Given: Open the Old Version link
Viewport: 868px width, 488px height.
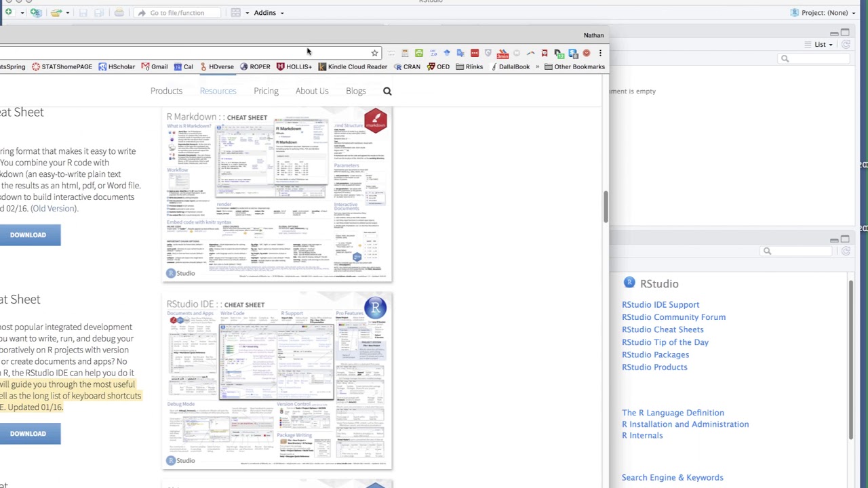Looking at the screenshot, I should coord(54,208).
